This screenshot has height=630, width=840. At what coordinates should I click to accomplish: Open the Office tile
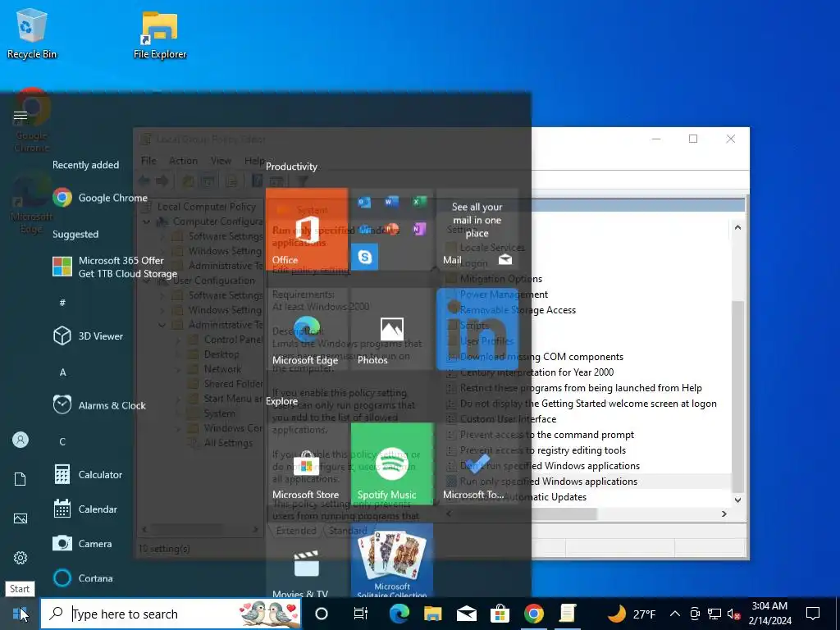coord(307,229)
